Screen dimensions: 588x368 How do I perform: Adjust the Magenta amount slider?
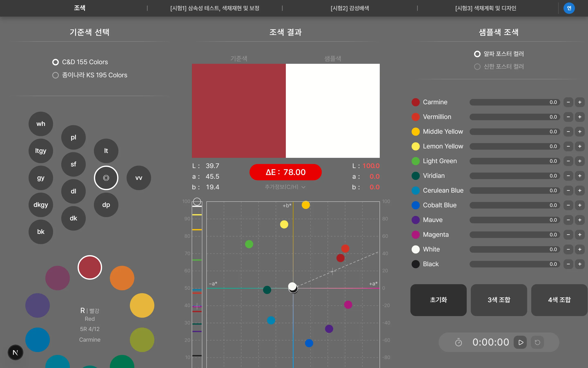515,235
